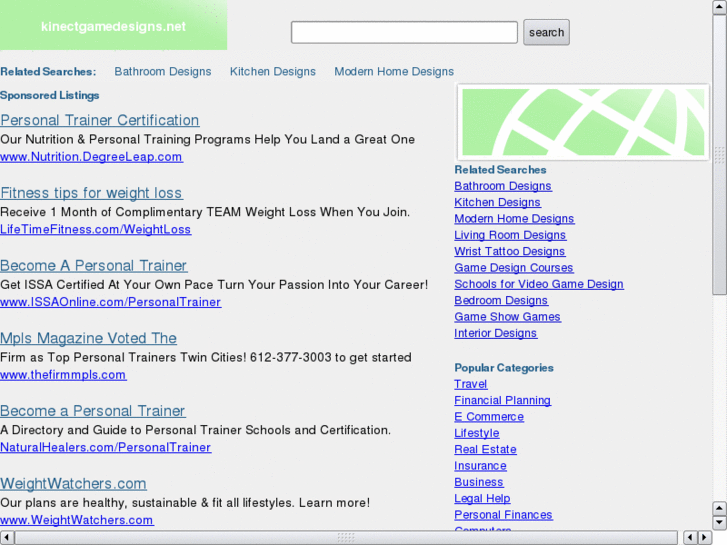The image size is (727, 545).
Task: Open Fitness tips for weight loss listing
Action: [x=91, y=193]
